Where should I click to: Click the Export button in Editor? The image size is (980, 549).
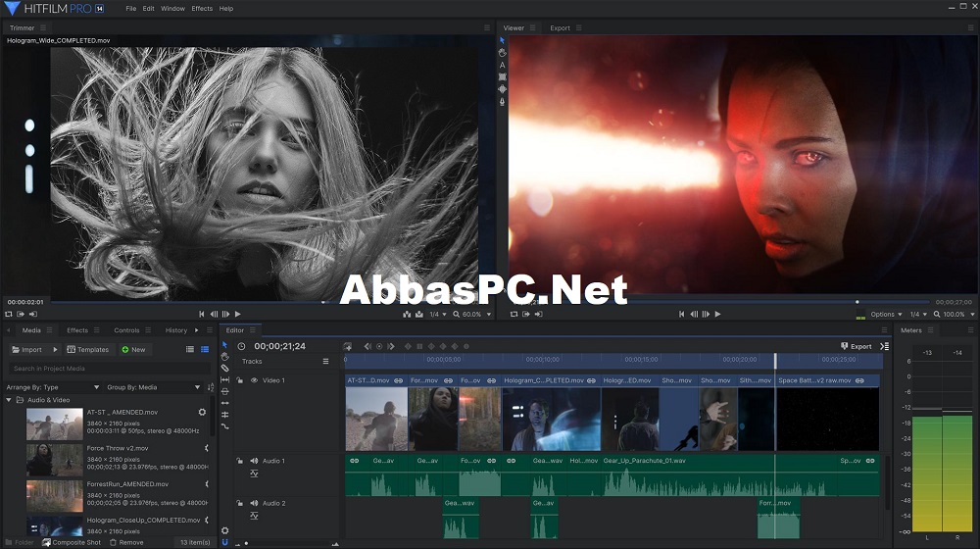pos(857,346)
